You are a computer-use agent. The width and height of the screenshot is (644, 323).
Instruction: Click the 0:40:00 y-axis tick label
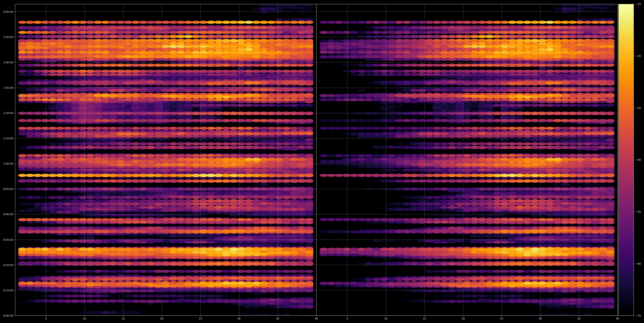point(8,214)
